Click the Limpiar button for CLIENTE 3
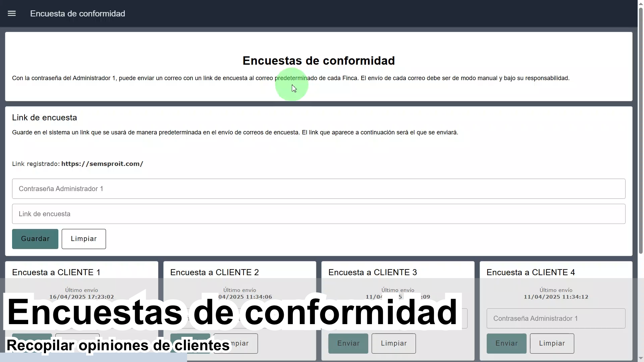Image resolution: width=644 pixels, height=362 pixels. tap(393, 343)
